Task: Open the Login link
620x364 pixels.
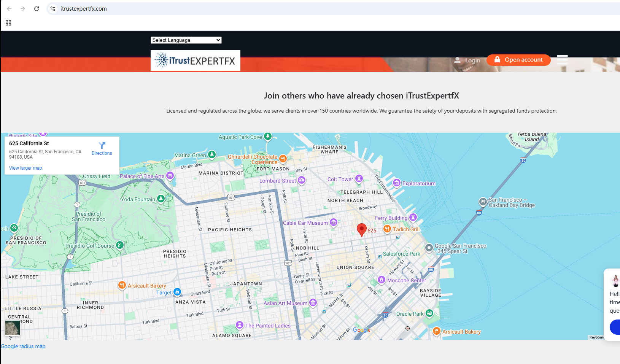Action: pyautogui.click(x=467, y=60)
